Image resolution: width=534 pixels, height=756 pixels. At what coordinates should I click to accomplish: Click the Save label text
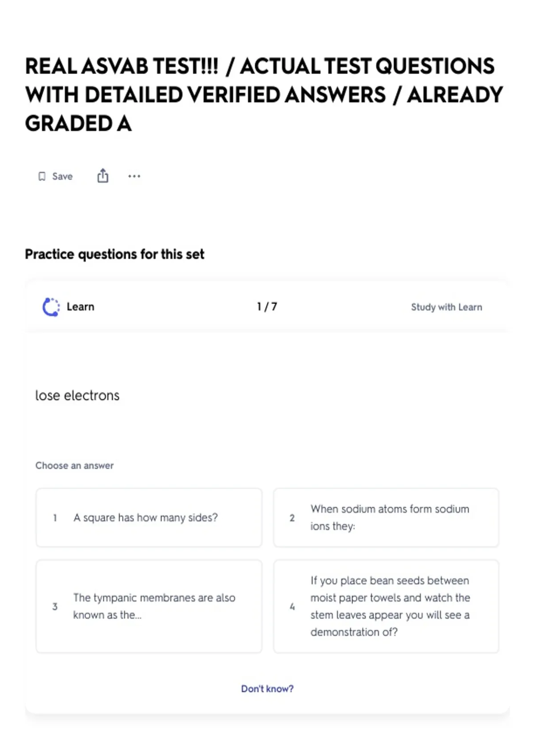click(x=62, y=177)
